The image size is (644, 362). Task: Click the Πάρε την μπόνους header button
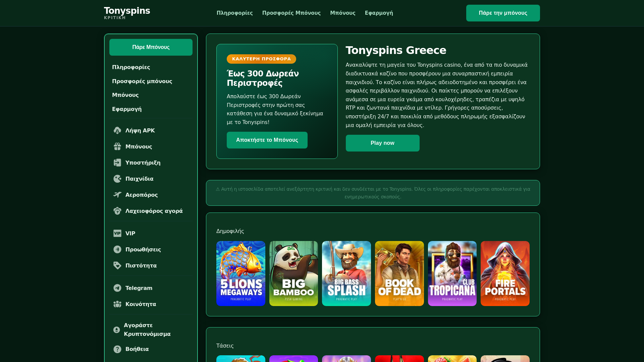(x=503, y=13)
